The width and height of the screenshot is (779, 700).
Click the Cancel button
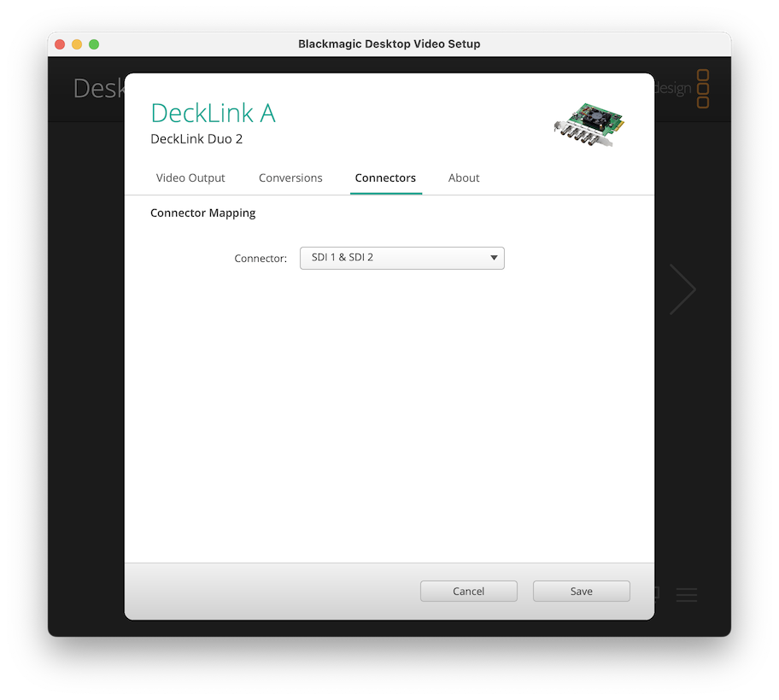468,591
